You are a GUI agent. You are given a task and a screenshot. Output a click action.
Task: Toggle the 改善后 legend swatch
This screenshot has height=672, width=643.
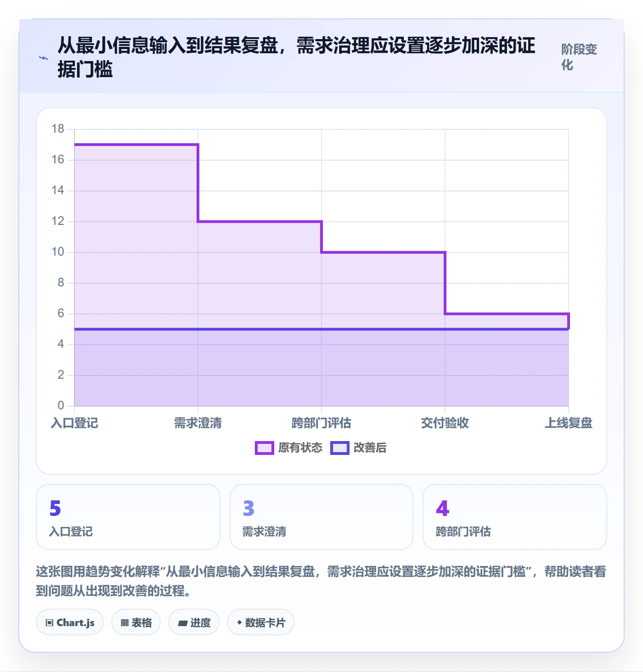point(340,448)
